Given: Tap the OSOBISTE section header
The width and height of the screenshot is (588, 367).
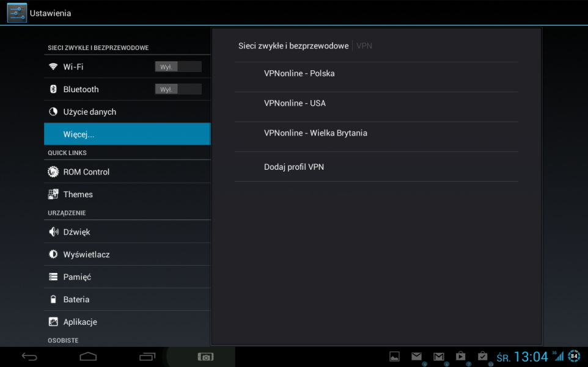Looking at the screenshot, I should click(63, 340).
